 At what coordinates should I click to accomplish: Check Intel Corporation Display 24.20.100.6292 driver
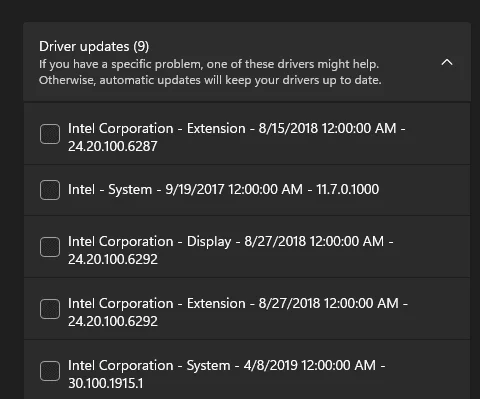50,247
